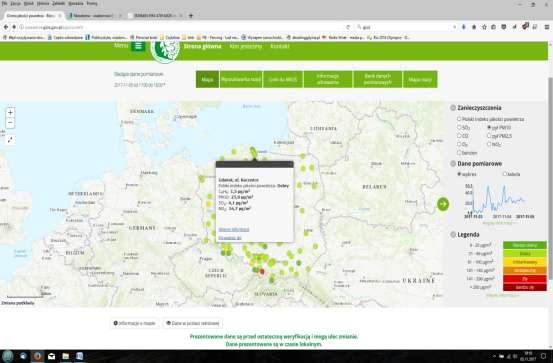Go to Strona główna in header

coord(202,46)
